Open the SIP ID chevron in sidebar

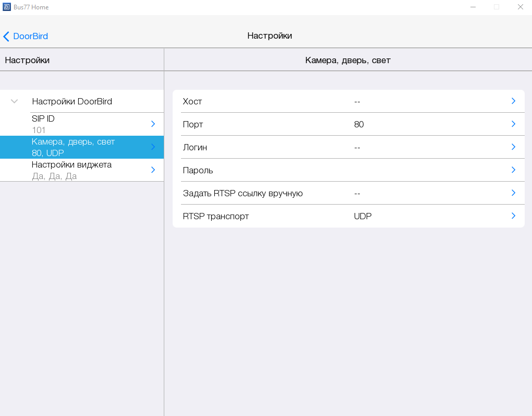pyautogui.click(x=153, y=124)
